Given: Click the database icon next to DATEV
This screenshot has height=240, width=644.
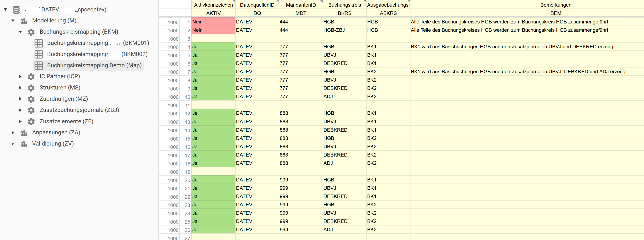Looking at the screenshot, I should [16, 10].
